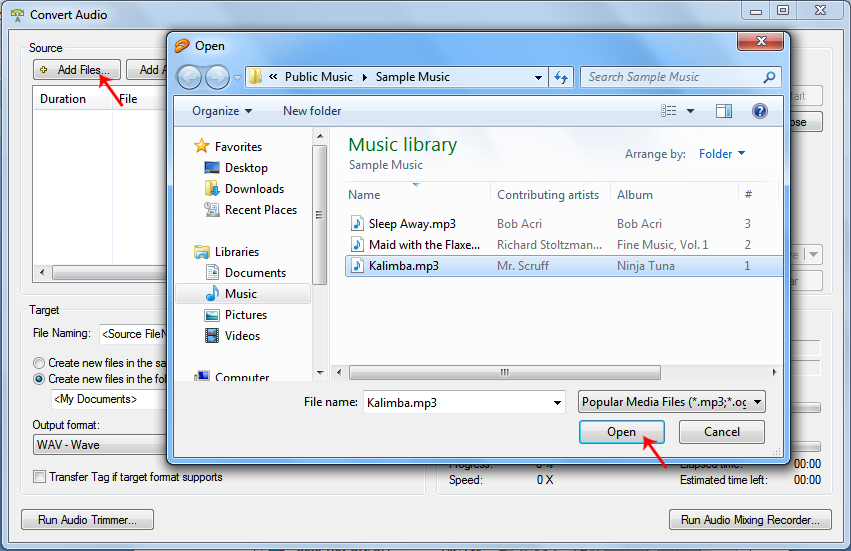Click the Cancel button in the dialog

click(x=722, y=432)
